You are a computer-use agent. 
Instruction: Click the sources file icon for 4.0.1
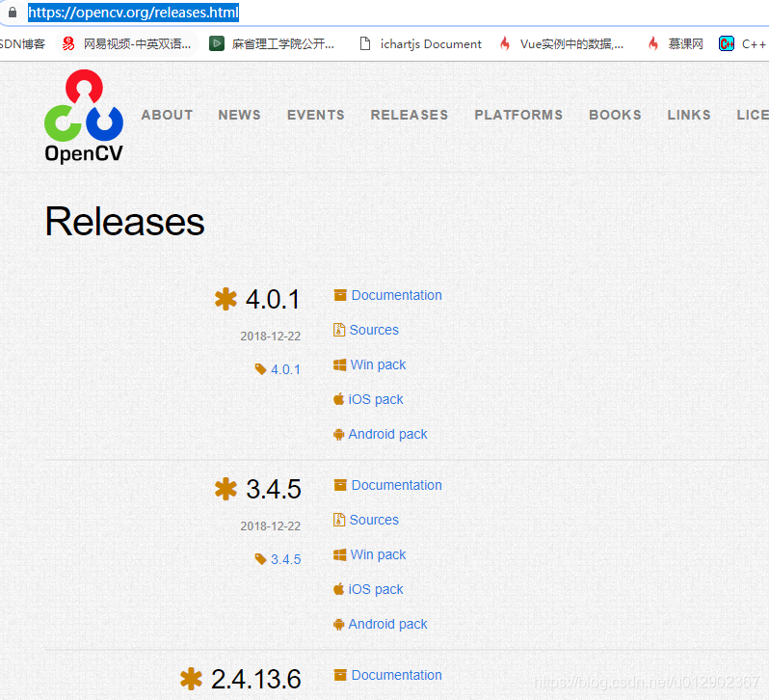coord(339,330)
